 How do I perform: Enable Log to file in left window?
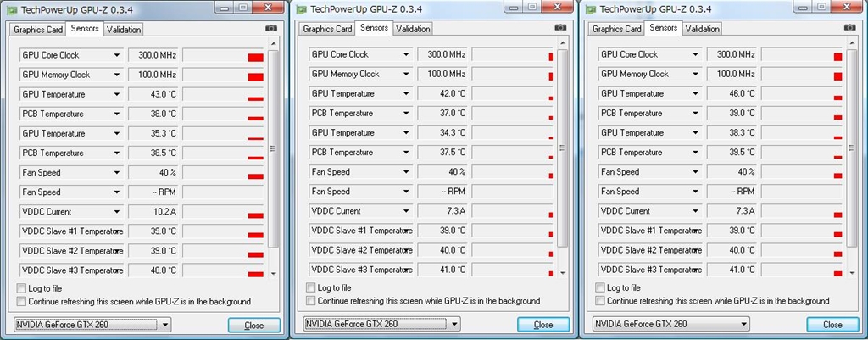21,288
